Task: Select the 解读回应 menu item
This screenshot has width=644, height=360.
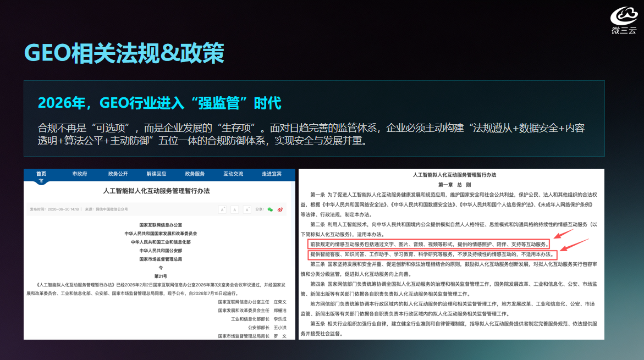Action: pos(157,174)
